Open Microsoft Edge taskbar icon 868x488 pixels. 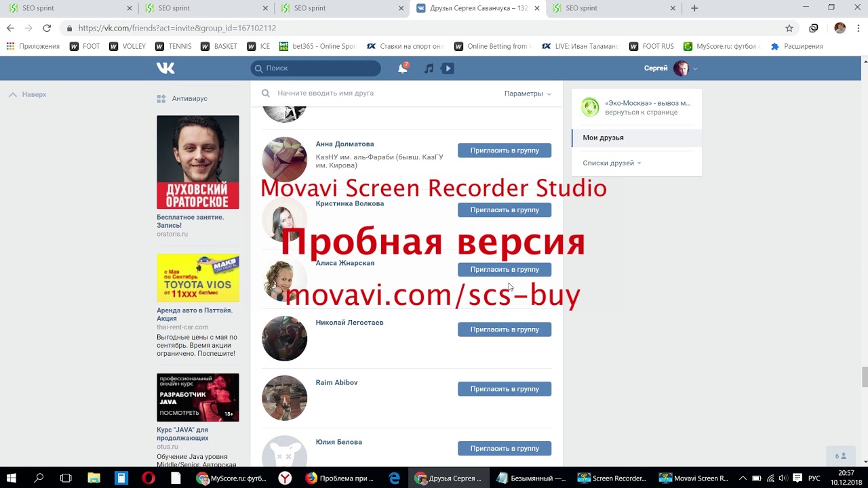395,478
